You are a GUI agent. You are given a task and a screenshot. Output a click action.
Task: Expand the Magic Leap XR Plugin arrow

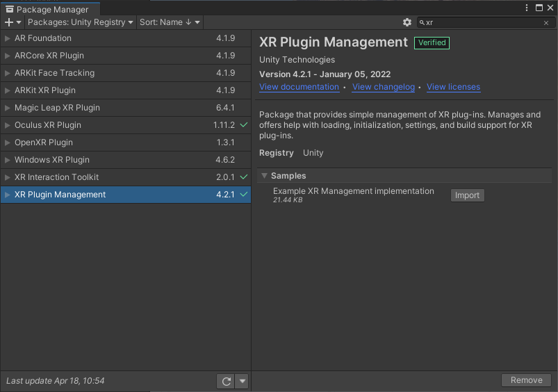(x=7, y=108)
